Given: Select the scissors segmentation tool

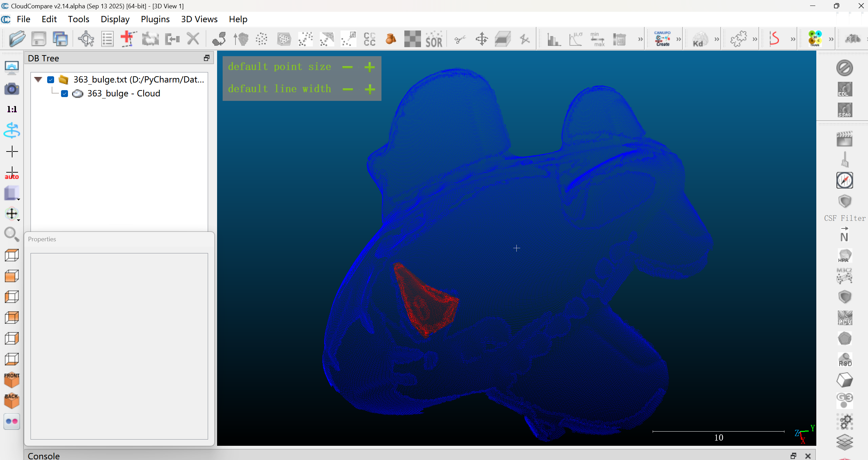Looking at the screenshot, I should coord(460,38).
